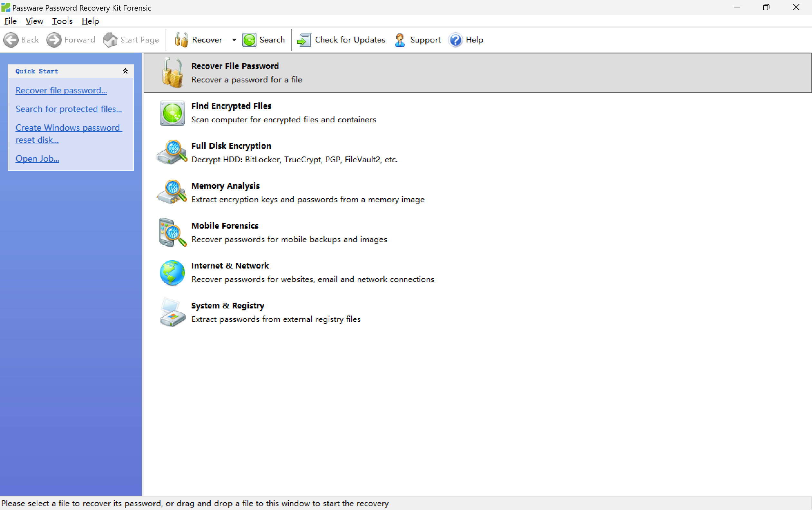Open the View menu
Image resolution: width=812 pixels, height=510 pixels.
(34, 21)
